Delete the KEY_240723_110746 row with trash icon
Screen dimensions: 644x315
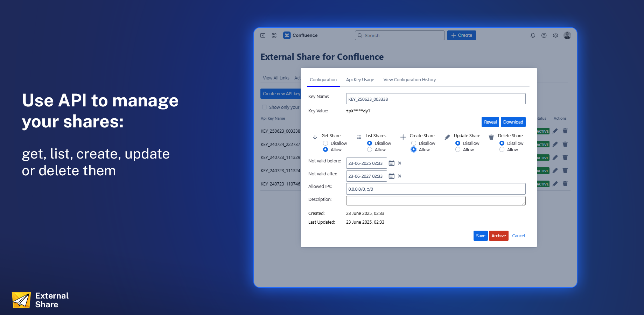[565, 184]
